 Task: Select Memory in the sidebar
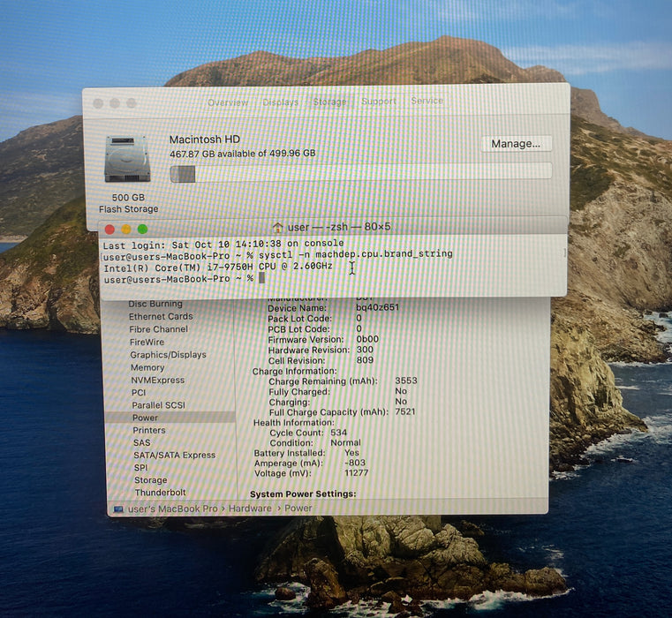click(x=147, y=368)
